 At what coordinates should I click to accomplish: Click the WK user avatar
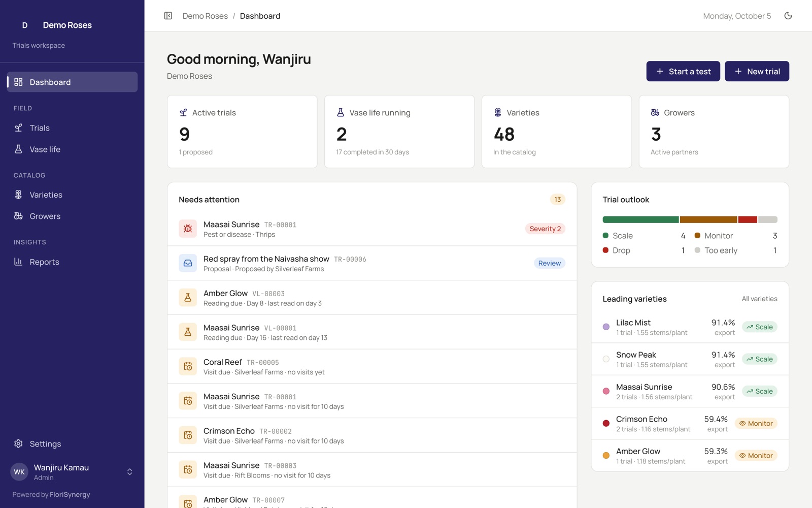point(19,472)
